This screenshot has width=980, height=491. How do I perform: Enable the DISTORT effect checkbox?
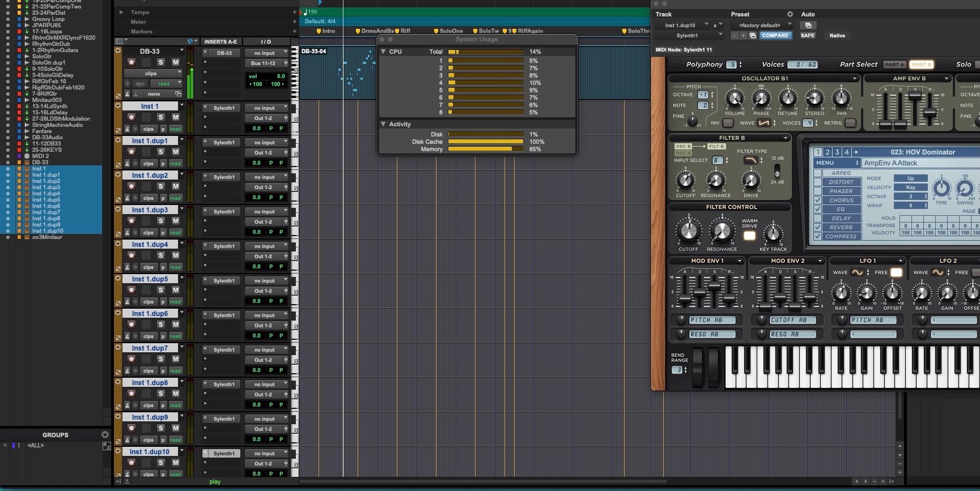coord(817,182)
